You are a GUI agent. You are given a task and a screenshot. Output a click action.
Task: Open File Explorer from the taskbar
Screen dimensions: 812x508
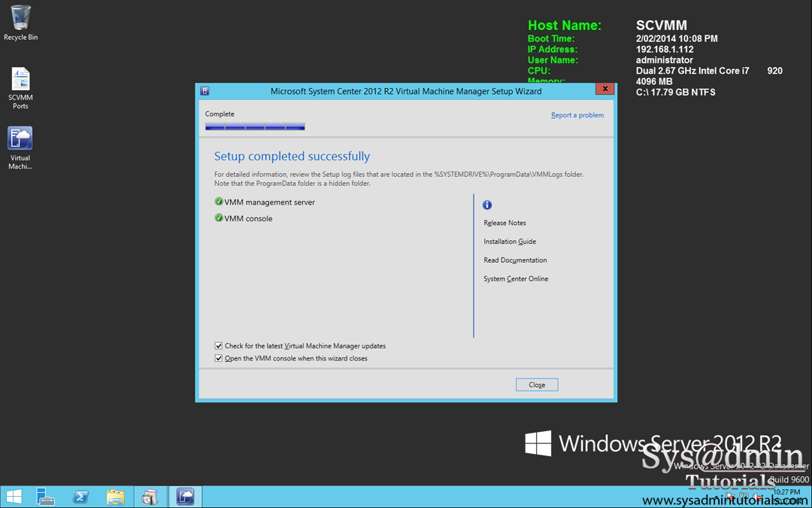tap(115, 497)
